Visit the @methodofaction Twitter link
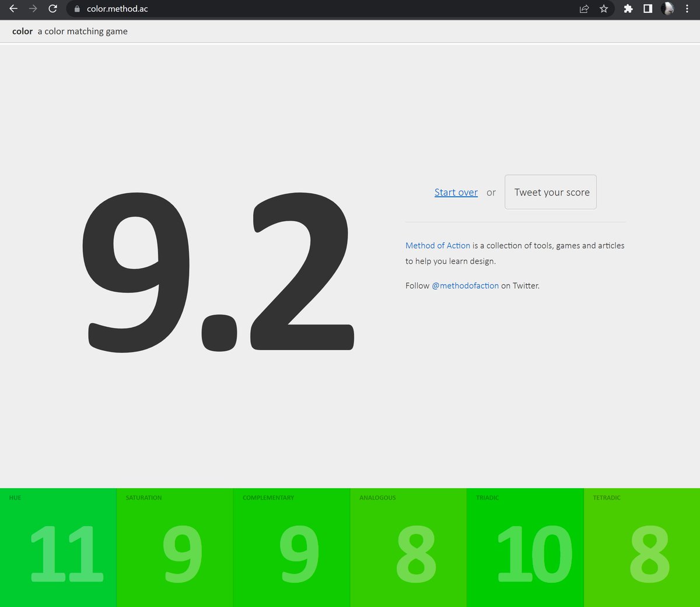The image size is (700, 607). 465,286
